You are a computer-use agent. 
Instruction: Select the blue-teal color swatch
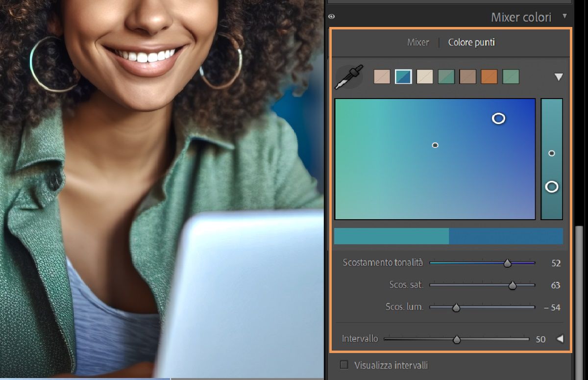point(403,76)
